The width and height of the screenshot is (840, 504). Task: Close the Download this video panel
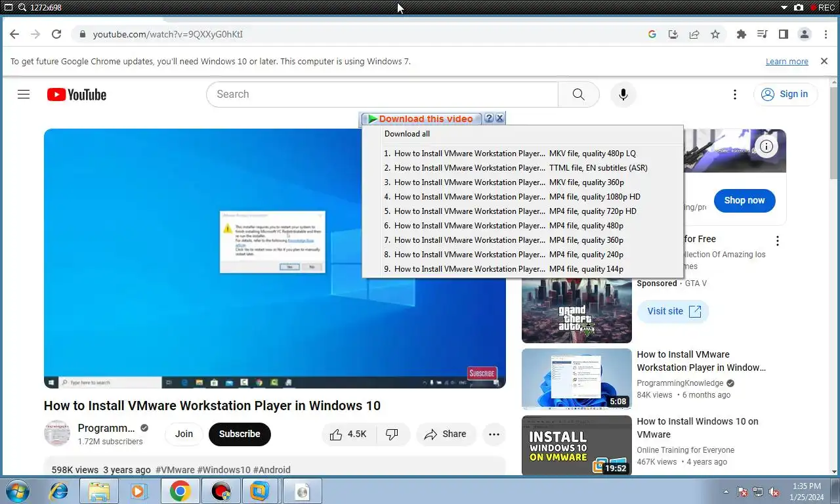pos(499,119)
